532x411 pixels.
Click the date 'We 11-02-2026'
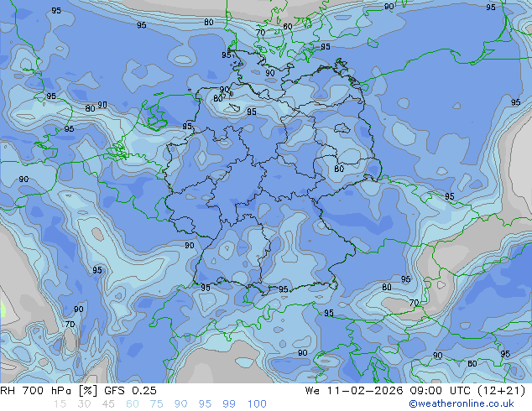click(354, 391)
